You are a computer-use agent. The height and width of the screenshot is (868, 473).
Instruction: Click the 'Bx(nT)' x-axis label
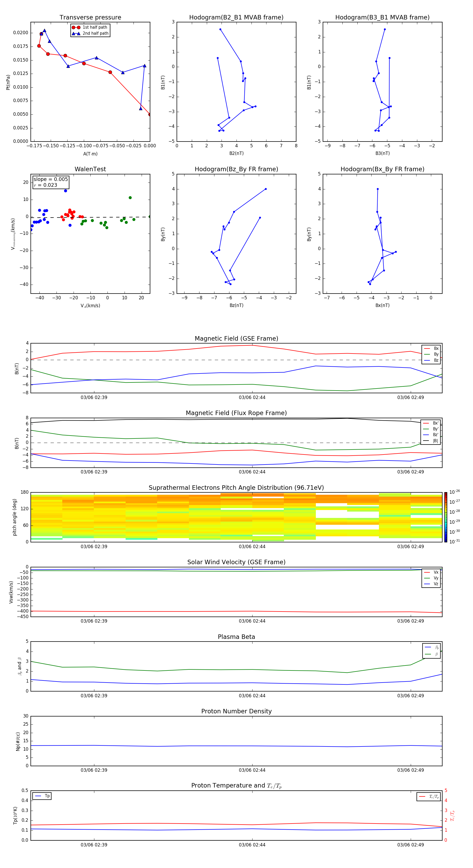click(x=382, y=305)
